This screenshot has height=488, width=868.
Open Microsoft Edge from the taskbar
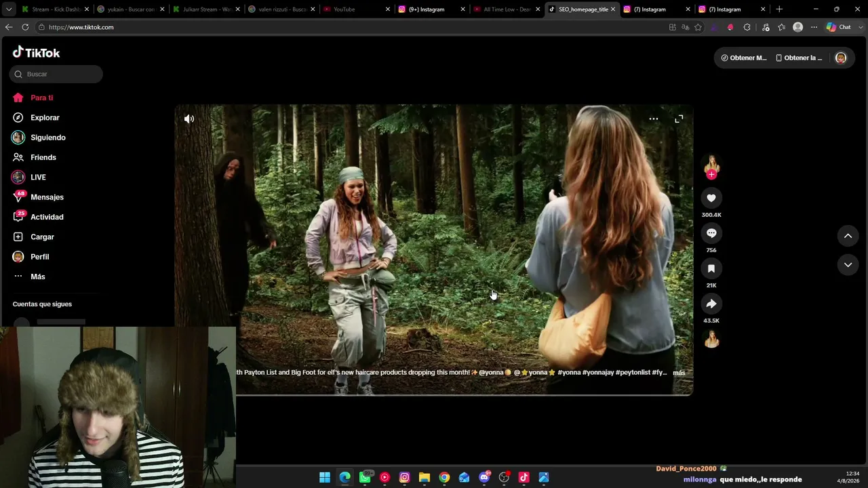point(345,478)
